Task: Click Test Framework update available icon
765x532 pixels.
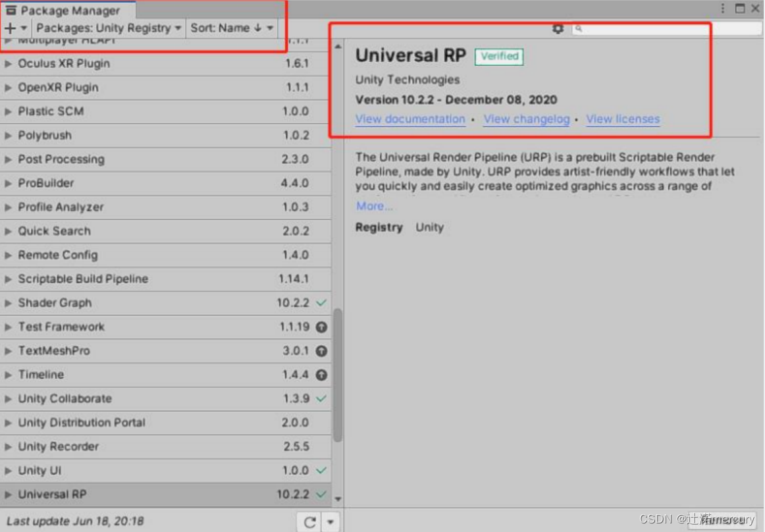Action: (321, 327)
